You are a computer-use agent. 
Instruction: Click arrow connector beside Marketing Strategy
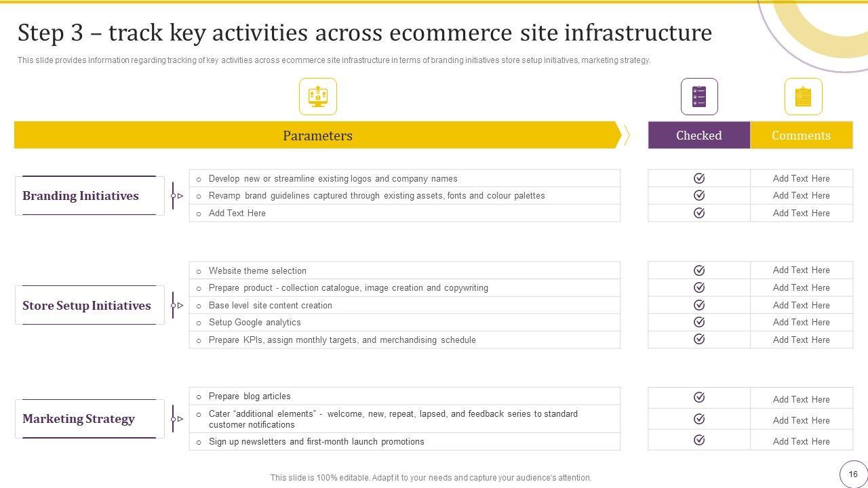click(176, 419)
